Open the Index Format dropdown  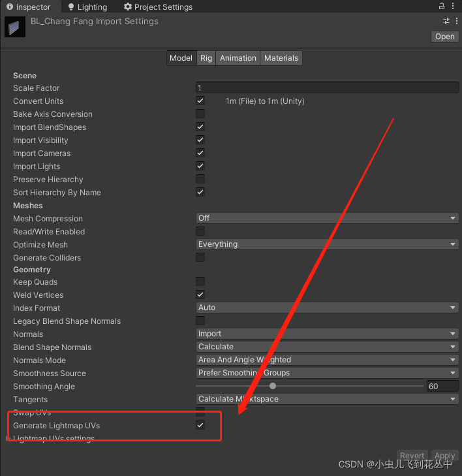327,308
